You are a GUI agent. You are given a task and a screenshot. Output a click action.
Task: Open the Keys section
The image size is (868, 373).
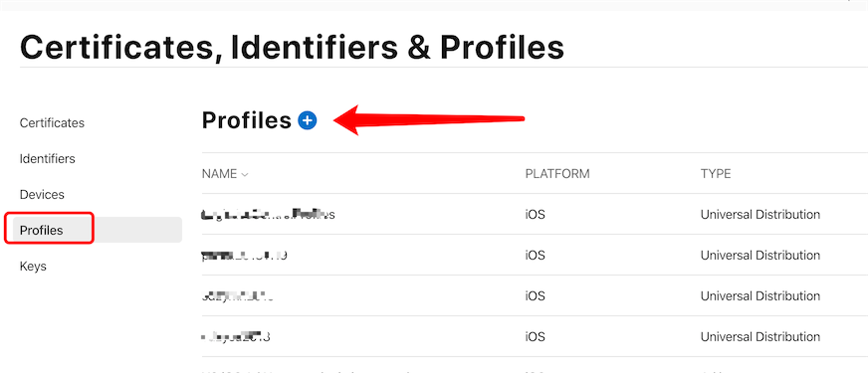pyautogui.click(x=33, y=267)
